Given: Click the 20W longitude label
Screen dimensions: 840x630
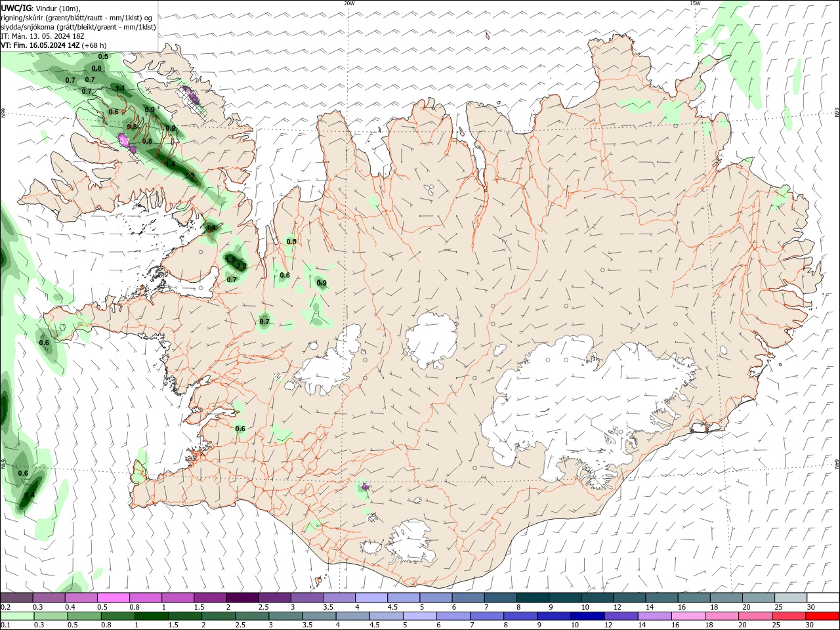Looking at the screenshot, I should click(349, 3).
